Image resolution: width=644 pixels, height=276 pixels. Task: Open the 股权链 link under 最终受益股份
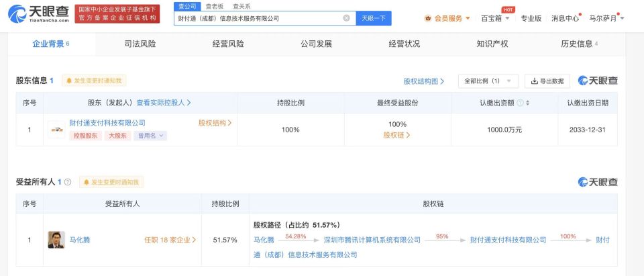(396, 135)
